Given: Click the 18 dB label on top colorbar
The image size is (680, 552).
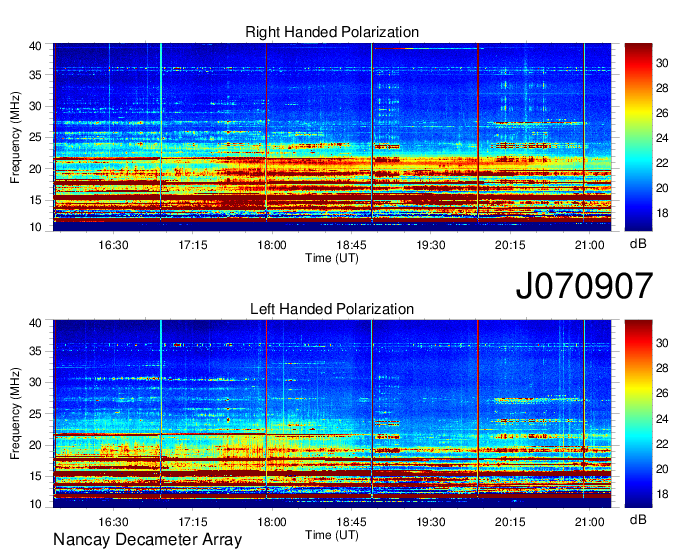Looking at the screenshot, I should pyautogui.click(x=662, y=213).
